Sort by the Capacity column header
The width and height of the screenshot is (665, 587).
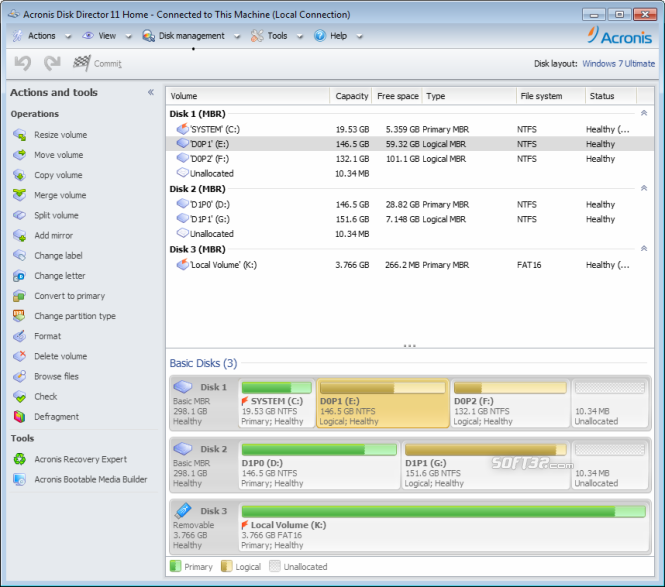[351, 96]
